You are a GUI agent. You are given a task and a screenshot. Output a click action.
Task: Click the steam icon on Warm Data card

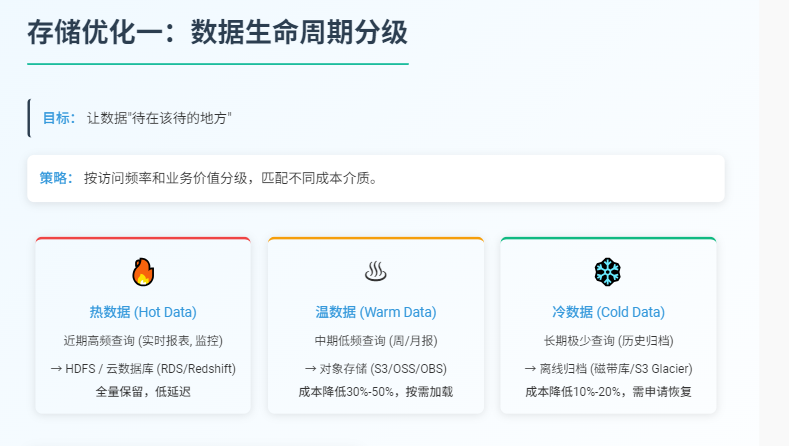tap(375, 272)
